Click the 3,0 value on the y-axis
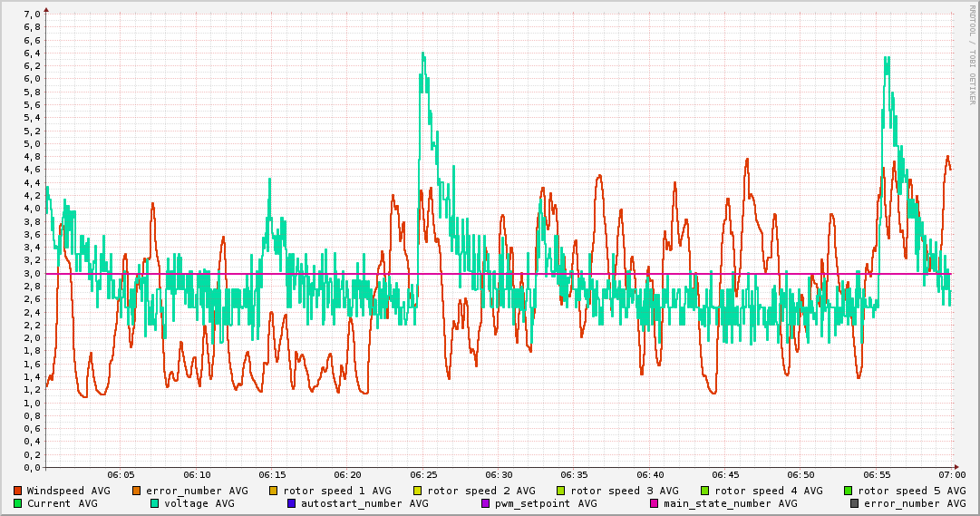 [31, 273]
